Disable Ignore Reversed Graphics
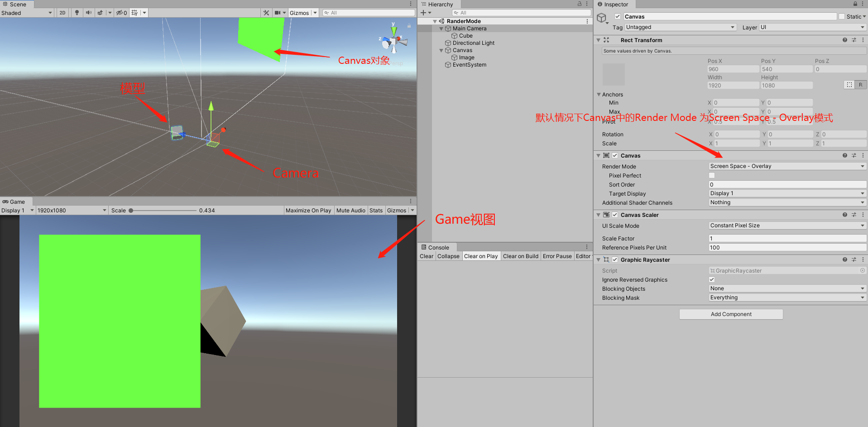 pos(711,279)
